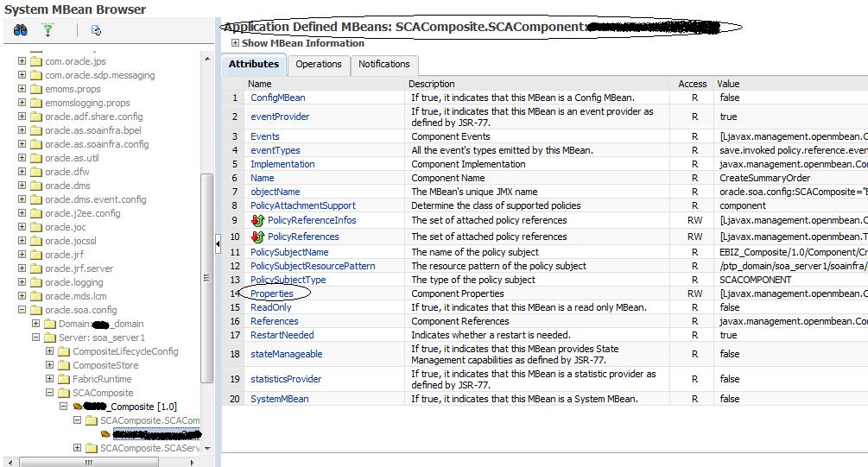
Task: Open the eventProvider attribute link
Action: coord(280,117)
